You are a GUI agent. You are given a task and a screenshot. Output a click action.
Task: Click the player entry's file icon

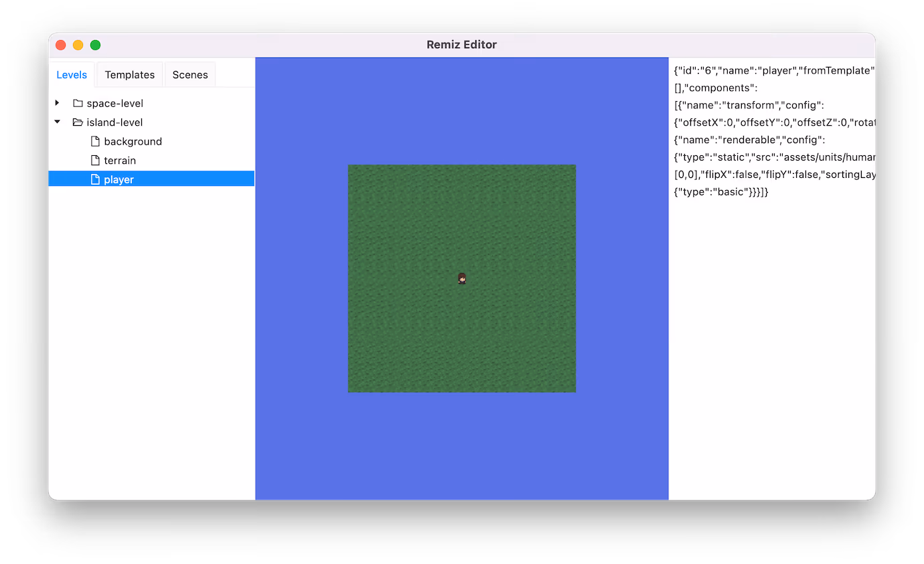point(95,179)
